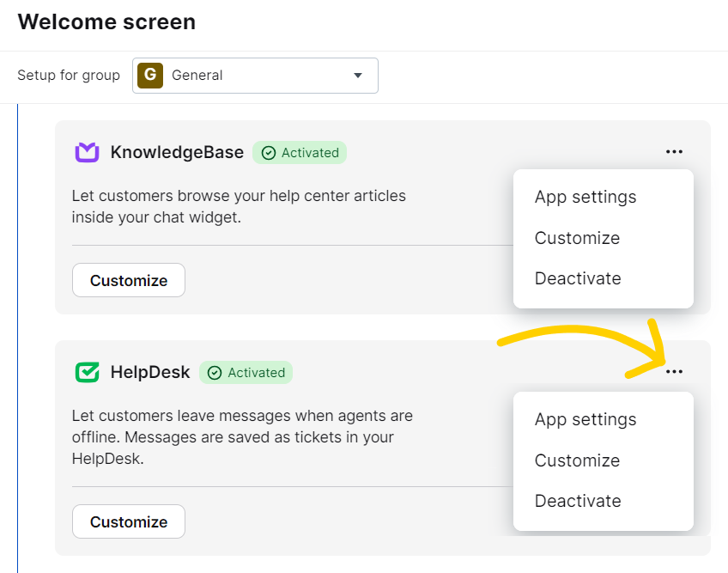728x573 pixels.
Task: Click the brown G group avatar
Action: 150,76
